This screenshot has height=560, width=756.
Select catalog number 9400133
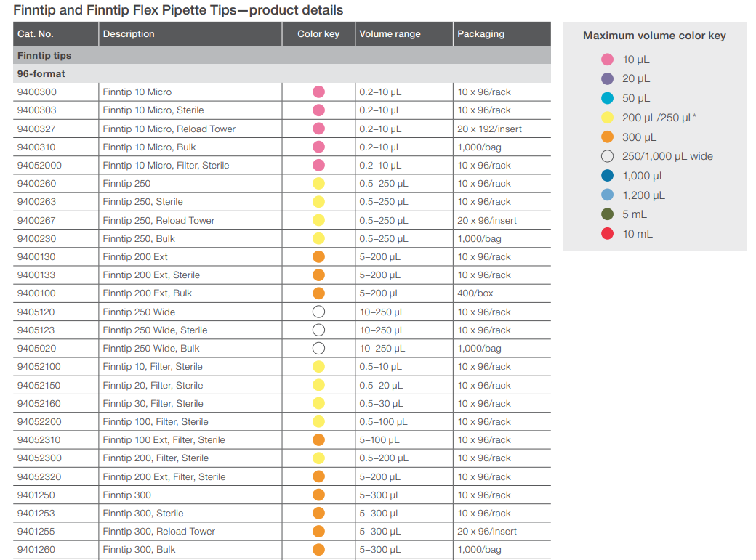point(36,275)
